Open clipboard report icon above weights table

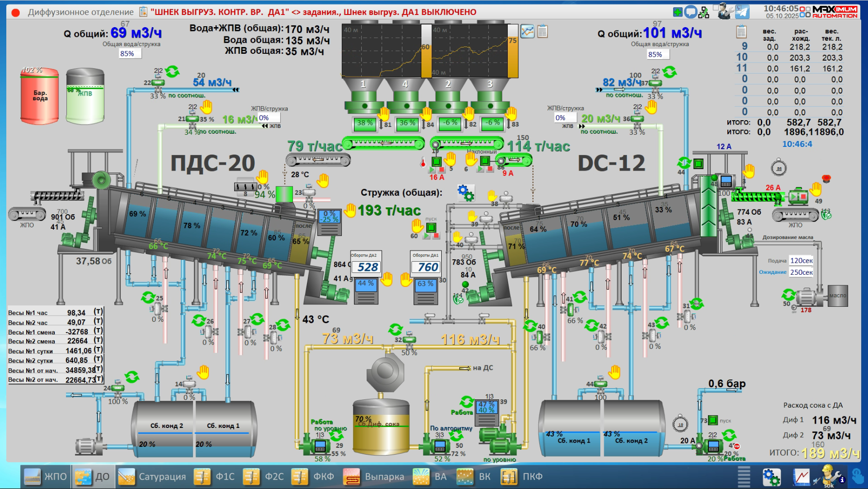tap(741, 32)
